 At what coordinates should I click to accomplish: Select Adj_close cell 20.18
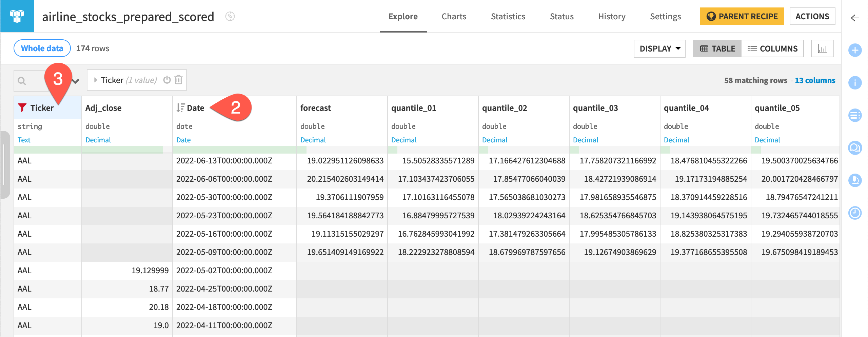(127, 307)
